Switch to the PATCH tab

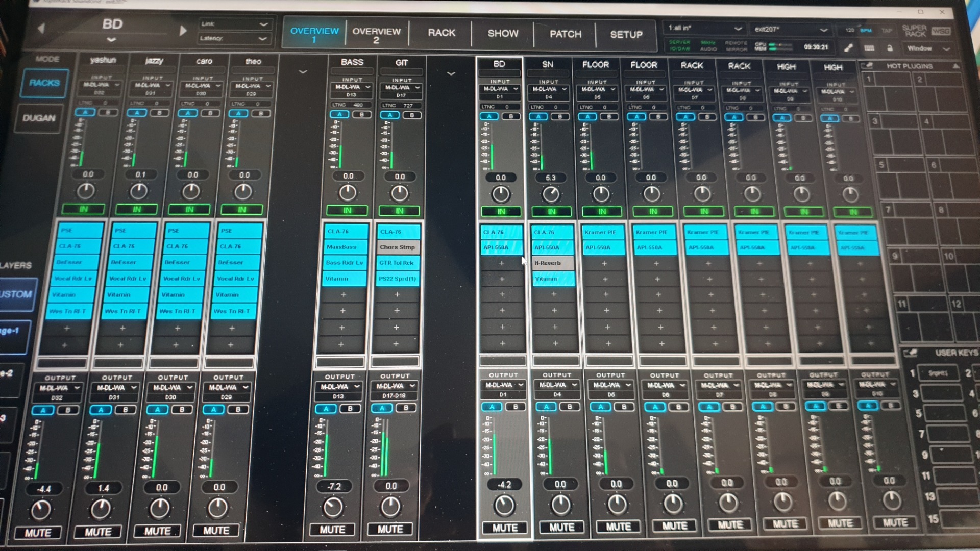(x=565, y=34)
